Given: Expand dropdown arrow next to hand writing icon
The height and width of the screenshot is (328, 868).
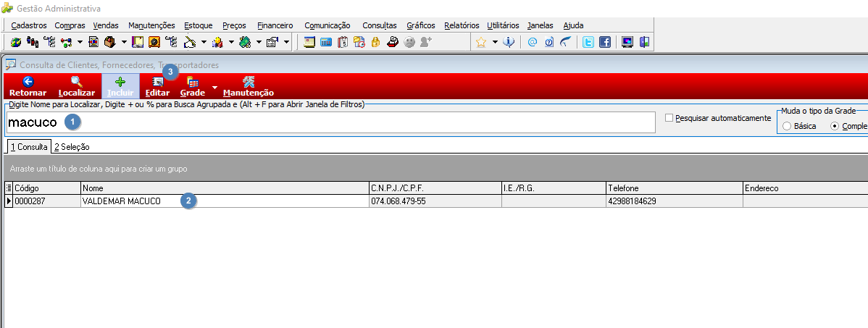Looking at the screenshot, I should 204,42.
